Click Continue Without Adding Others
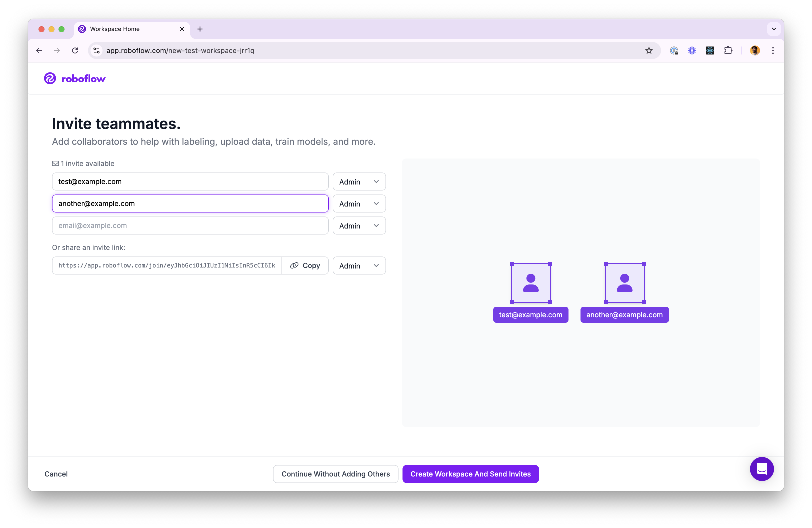Screen dimensions: 812x528 click(335, 474)
